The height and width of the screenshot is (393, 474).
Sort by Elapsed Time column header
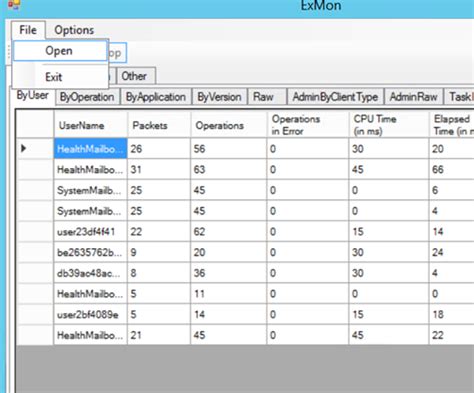pos(451,125)
